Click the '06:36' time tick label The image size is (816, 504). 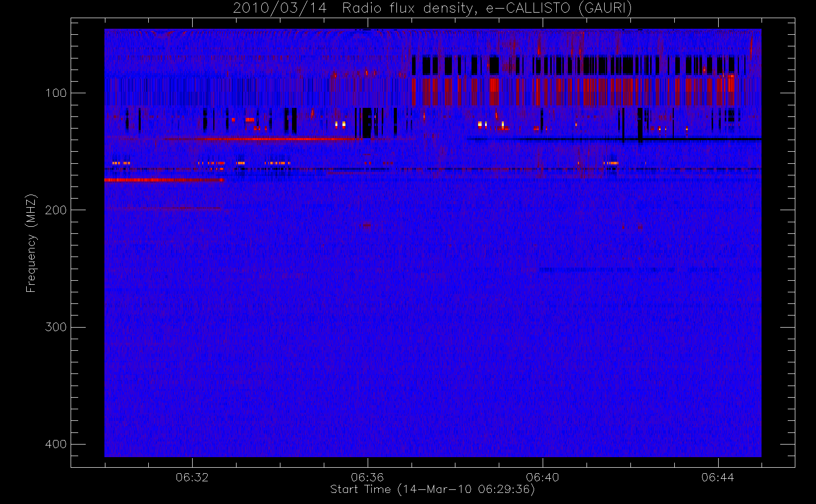click(x=368, y=477)
